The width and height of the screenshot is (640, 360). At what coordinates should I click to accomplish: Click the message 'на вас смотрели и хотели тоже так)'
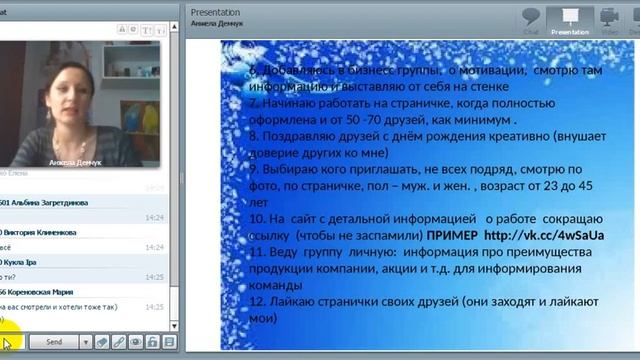pos(58,307)
